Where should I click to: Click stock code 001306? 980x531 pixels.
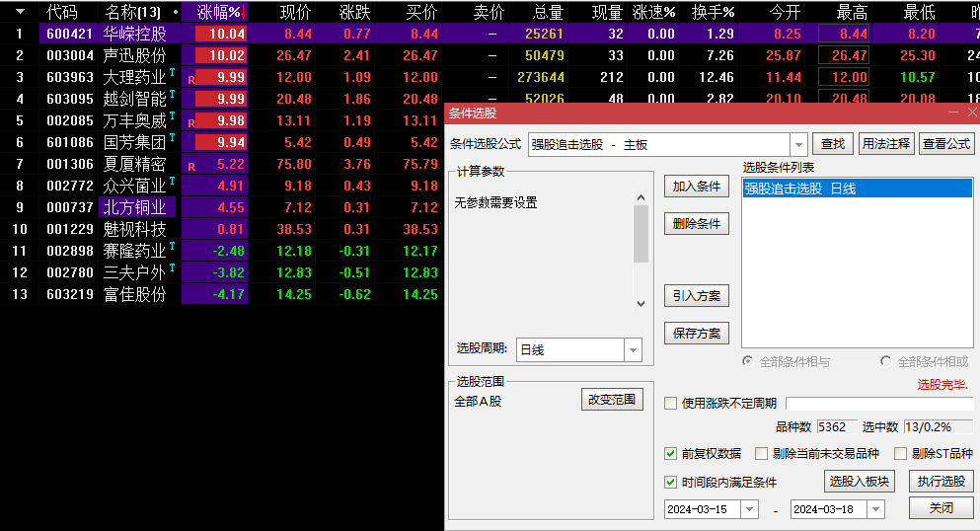(x=70, y=164)
